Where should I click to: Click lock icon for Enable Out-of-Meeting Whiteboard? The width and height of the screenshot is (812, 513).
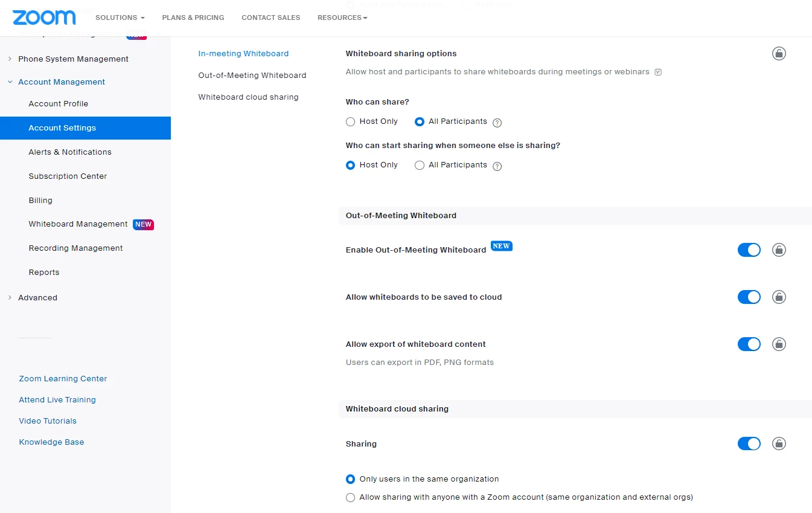tap(779, 250)
